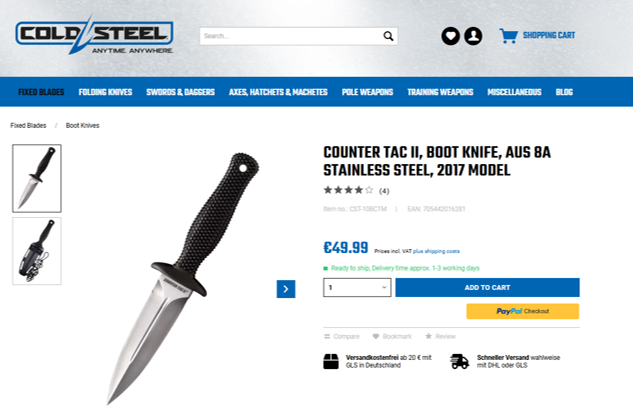Open Axes, Hatchets & Machetes menu
633x414 pixels.
tap(278, 92)
